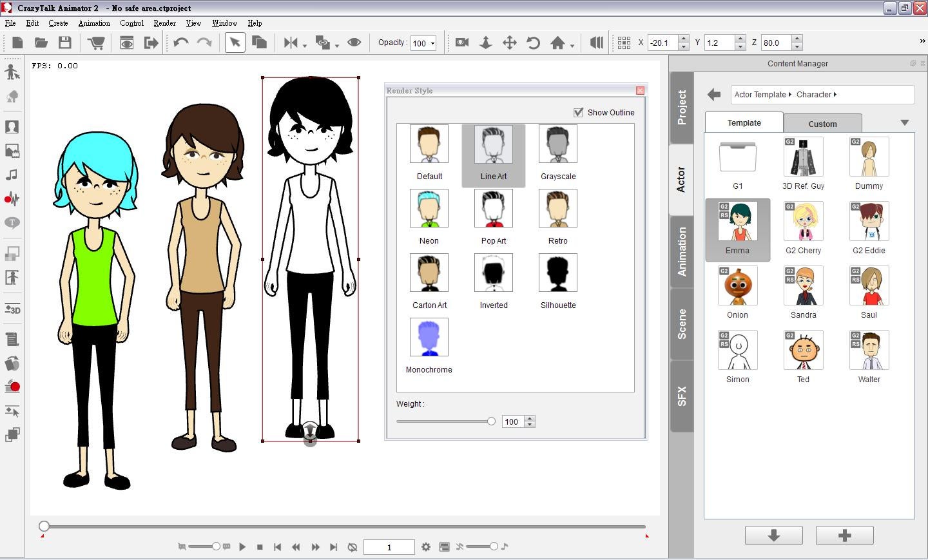Open the shopping cart marketplace icon
Image resolution: width=928 pixels, height=560 pixels.
96,43
